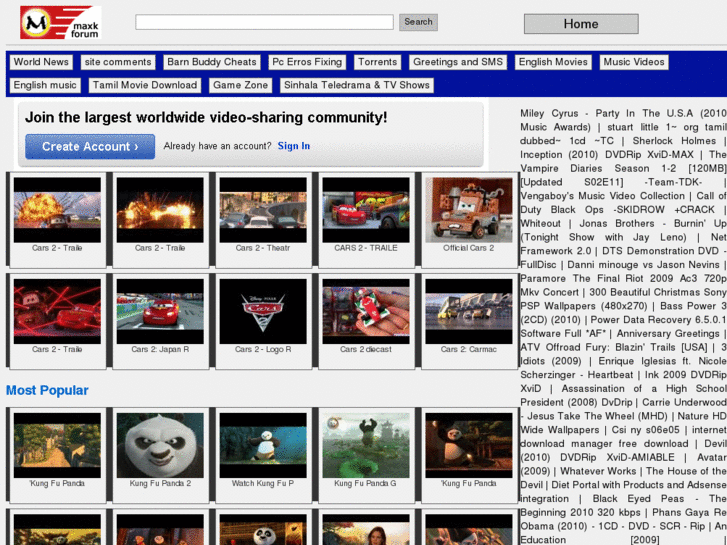Focus the search text field
The width and height of the screenshot is (727, 545).
pos(264,22)
